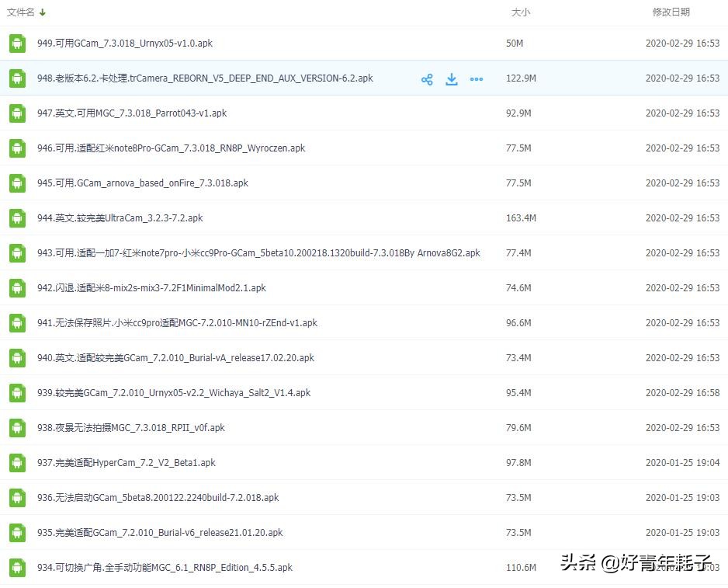Select 942.闪退 7.2F1MinimalMod2.1.apk file name
The height and width of the screenshot is (588, 728).
(152, 287)
